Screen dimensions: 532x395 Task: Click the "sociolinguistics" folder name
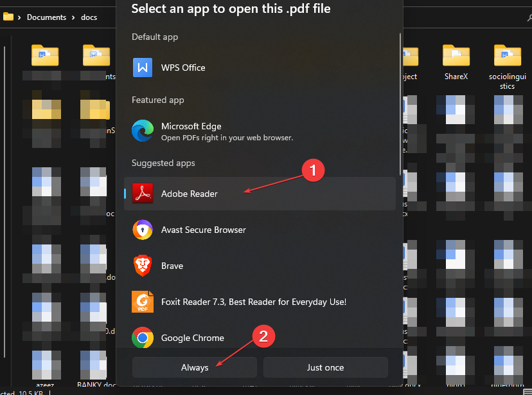pyautogui.click(x=507, y=82)
